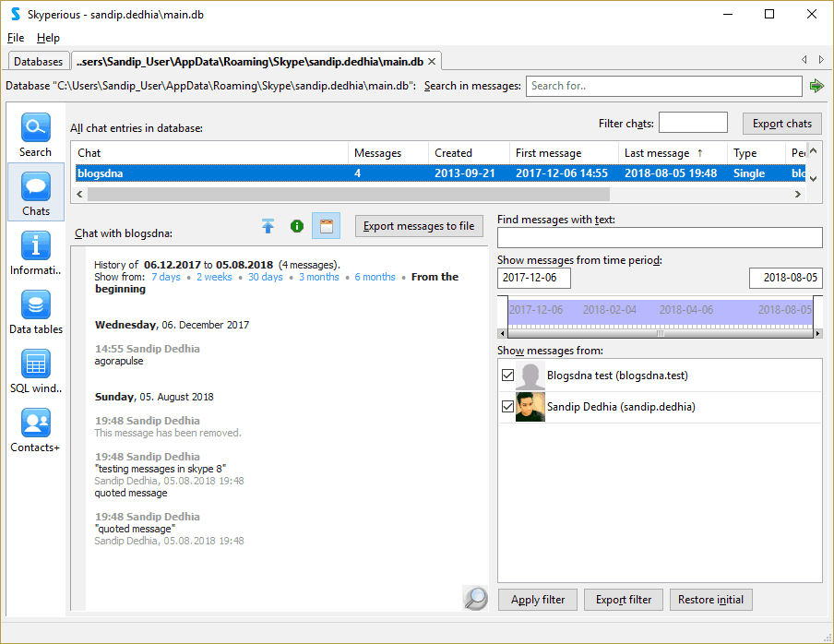This screenshot has width=834, height=644.
Task: Sort chat list by Last message column
Action: [x=673, y=153]
